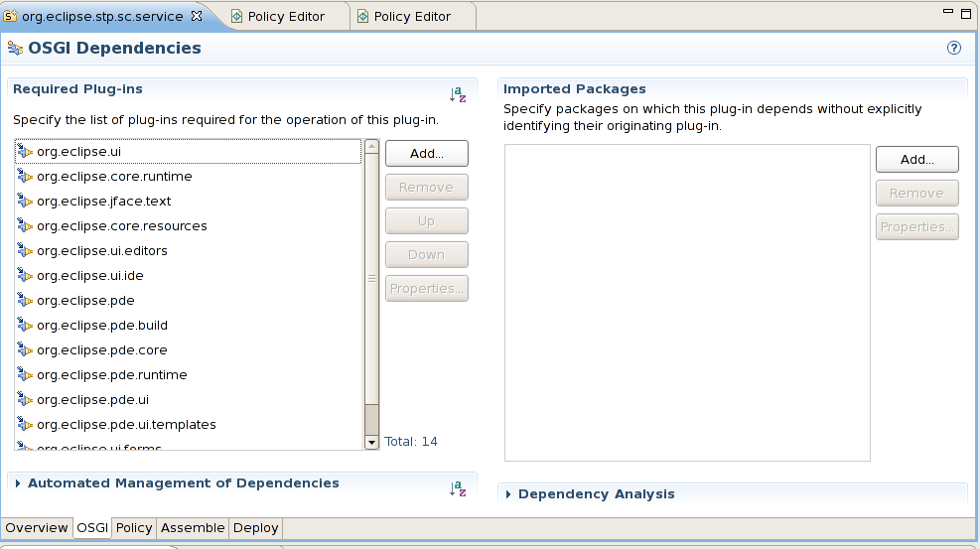Click the plug-in list scrollbar thumb
The height and width of the screenshot is (549, 980).
(371, 278)
